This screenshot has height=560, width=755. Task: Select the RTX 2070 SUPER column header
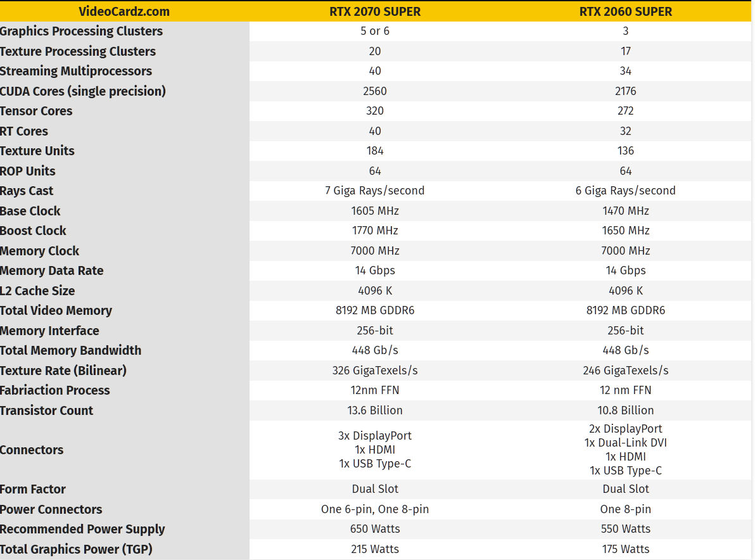375,11
